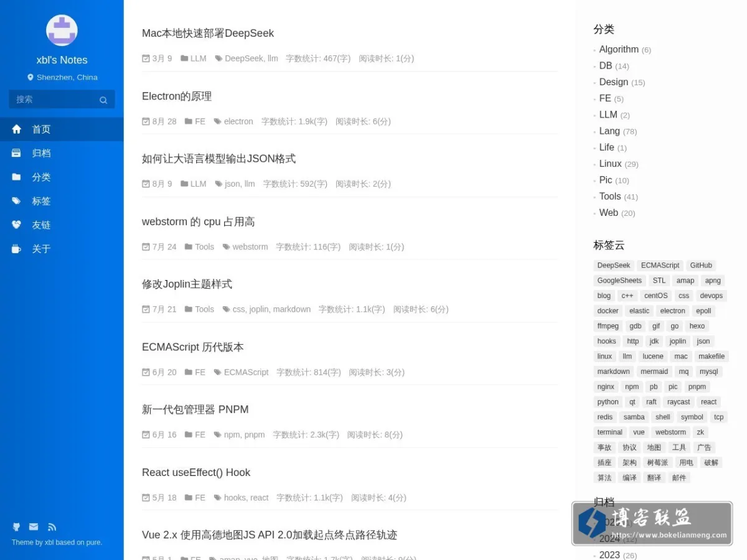This screenshot has width=747, height=560.
Task: Click the Shenzhen, China location text
Action: click(67, 78)
